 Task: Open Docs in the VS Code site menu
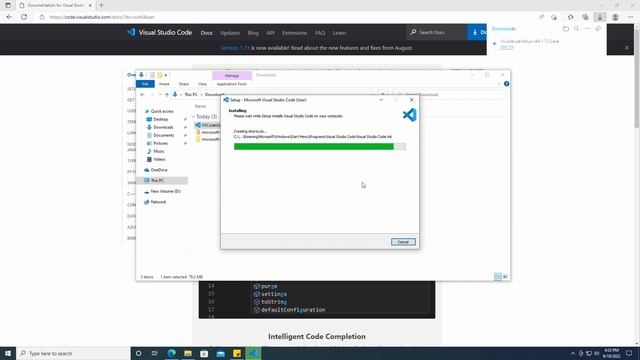pyautogui.click(x=207, y=33)
